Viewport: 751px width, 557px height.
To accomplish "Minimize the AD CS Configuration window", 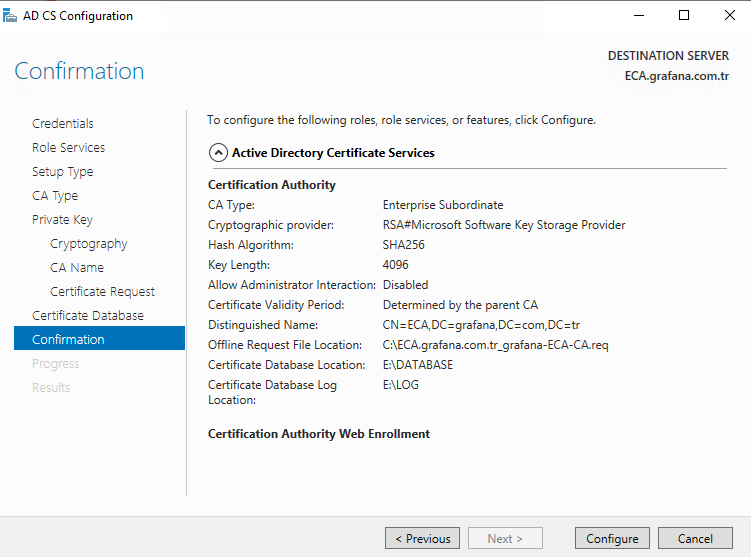I will click(x=639, y=15).
